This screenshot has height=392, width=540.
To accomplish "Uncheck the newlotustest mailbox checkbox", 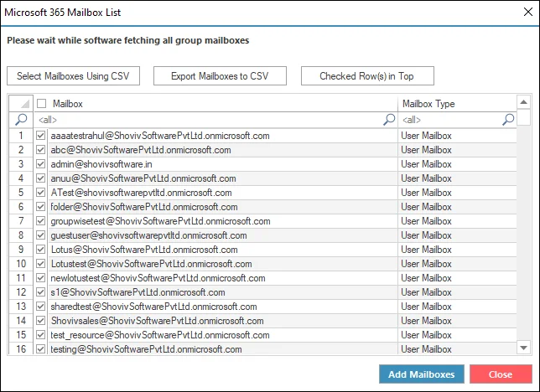I will coord(40,278).
